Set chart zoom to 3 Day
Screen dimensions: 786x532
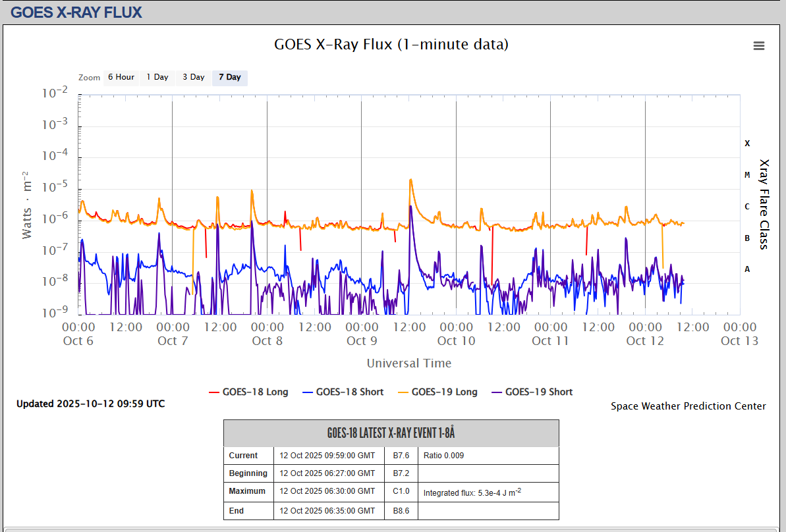(x=194, y=78)
